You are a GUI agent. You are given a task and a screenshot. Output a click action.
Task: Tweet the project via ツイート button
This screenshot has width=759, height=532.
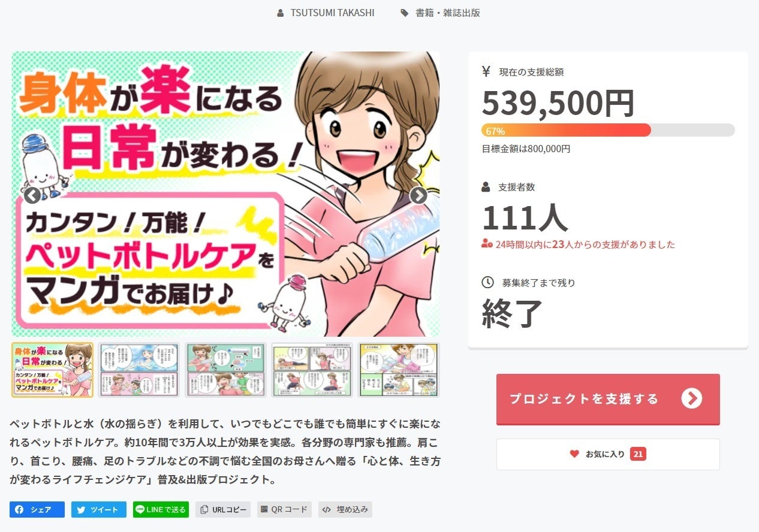click(x=99, y=509)
